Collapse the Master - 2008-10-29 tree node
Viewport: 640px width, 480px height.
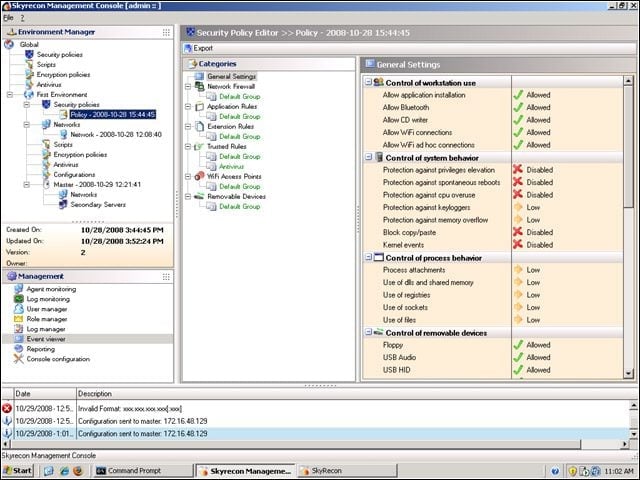tap(27, 184)
